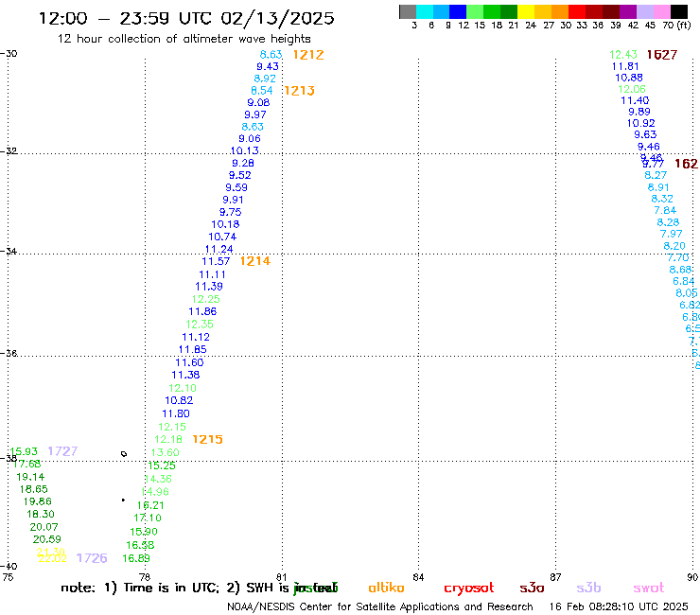The image size is (700, 615).
Task: Pick the purple swatch in the color scale
Action: 628,11
